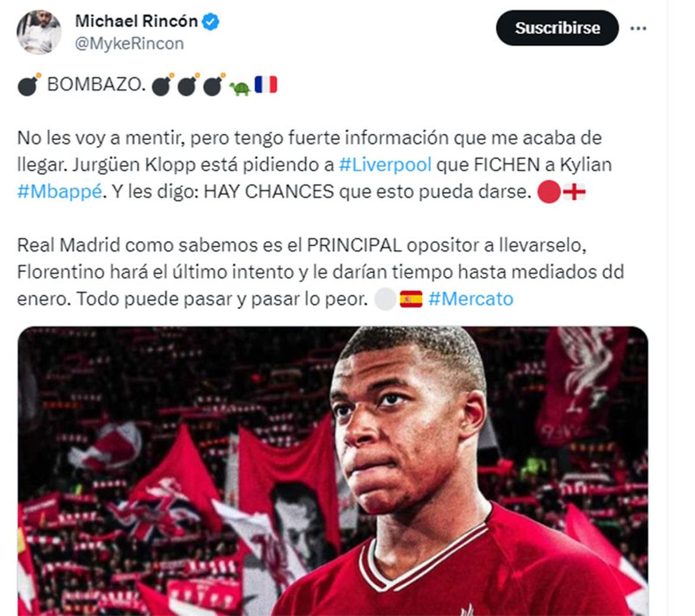Open the Michael Rincón display name
Screen dimensions: 695x616
(x=137, y=22)
